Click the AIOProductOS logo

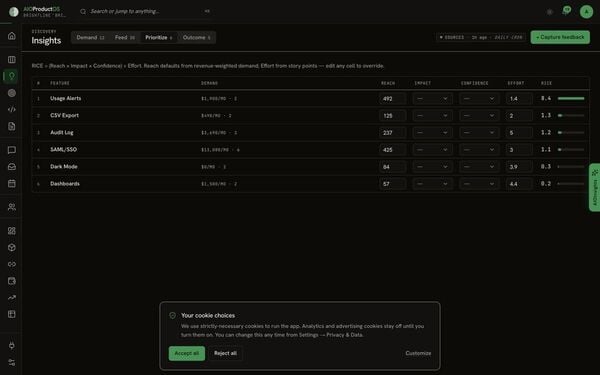[x=14, y=12]
